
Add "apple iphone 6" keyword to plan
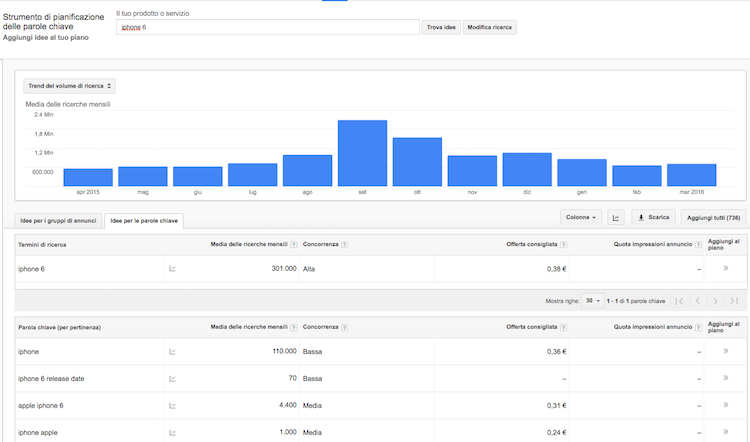click(725, 405)
